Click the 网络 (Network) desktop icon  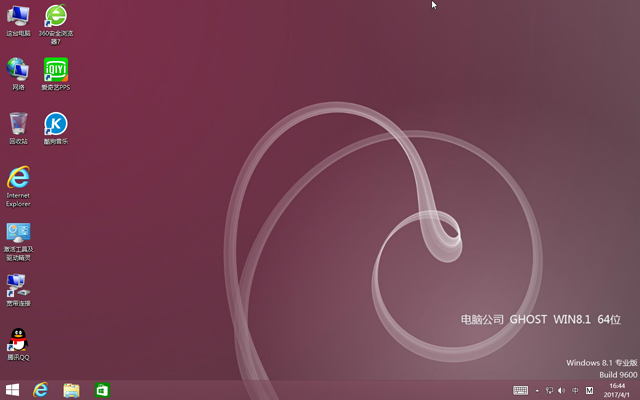18,69
